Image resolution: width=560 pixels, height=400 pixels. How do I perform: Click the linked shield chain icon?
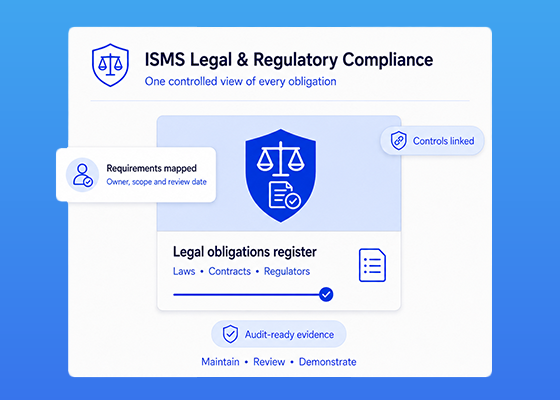[399, 140]
